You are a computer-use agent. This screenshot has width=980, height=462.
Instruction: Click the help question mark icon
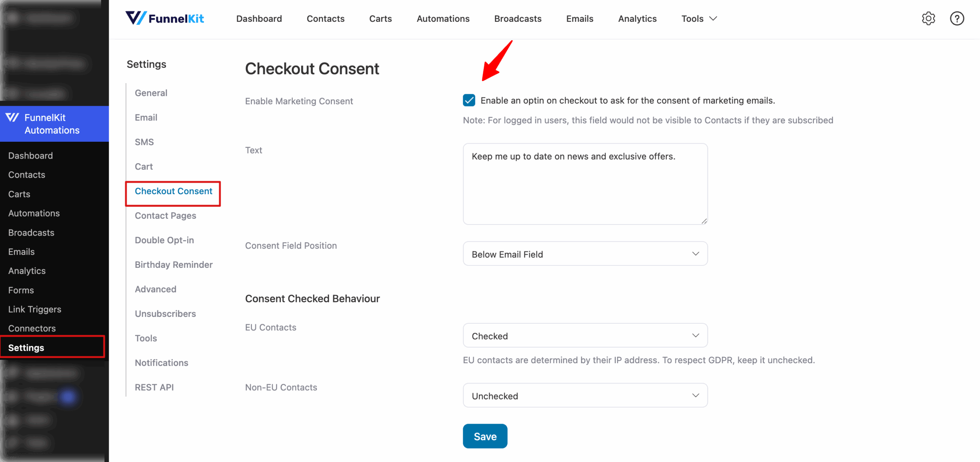[957, 18]
